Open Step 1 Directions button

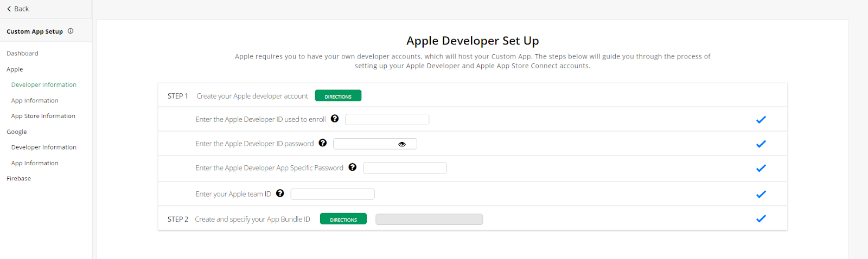[x=338, y=96]
